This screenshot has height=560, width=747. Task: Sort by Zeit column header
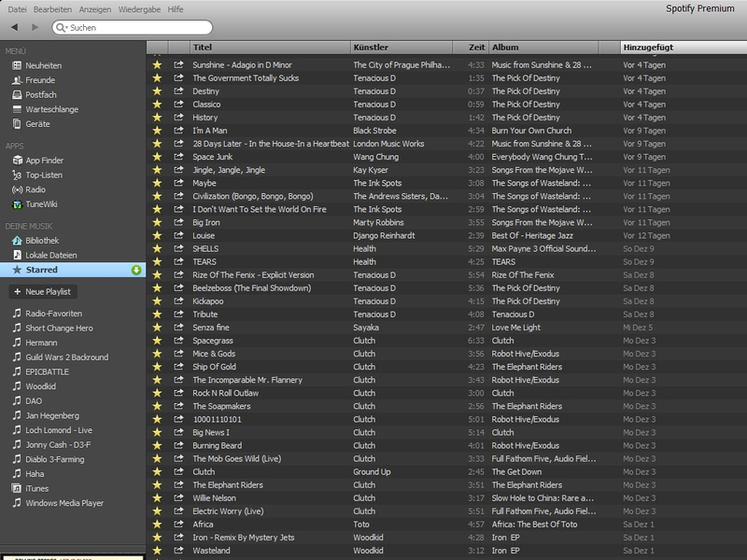(471, 48)
